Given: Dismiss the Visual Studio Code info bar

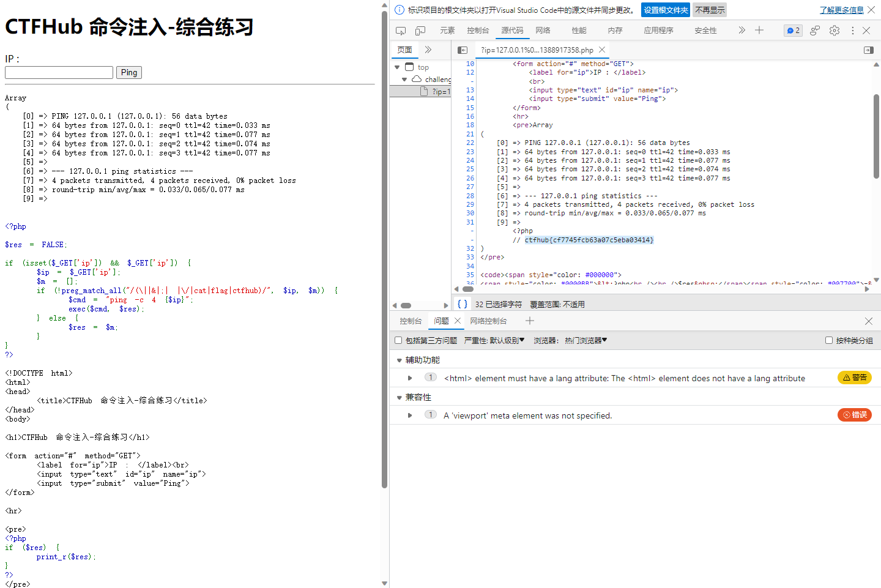Looking at the screenshot, I should pyautogui.click(x=871, y=10).
